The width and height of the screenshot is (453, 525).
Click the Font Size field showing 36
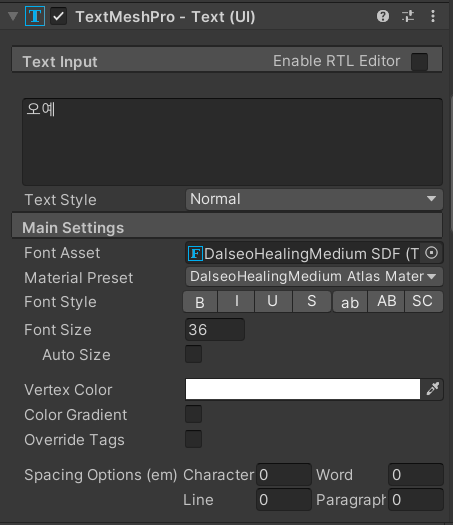[x=215, y=330]
